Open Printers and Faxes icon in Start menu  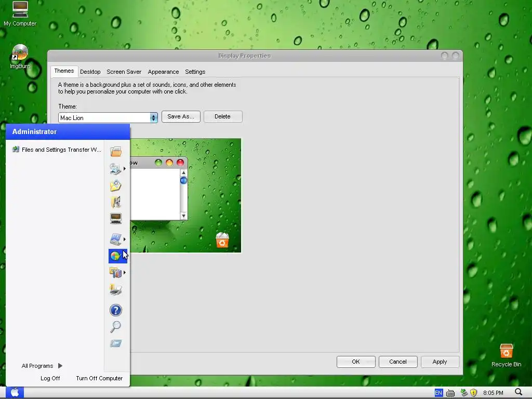tap(116, 289)
